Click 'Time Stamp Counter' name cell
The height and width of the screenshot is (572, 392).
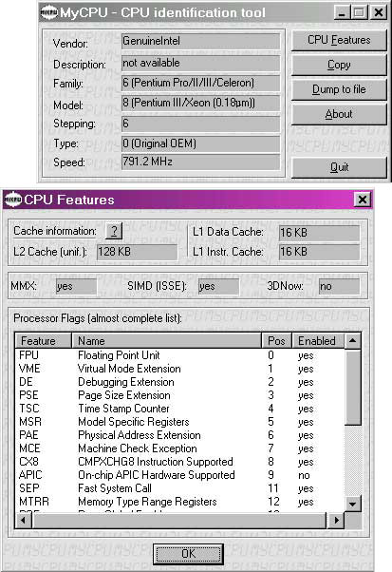tap(123, 409)
